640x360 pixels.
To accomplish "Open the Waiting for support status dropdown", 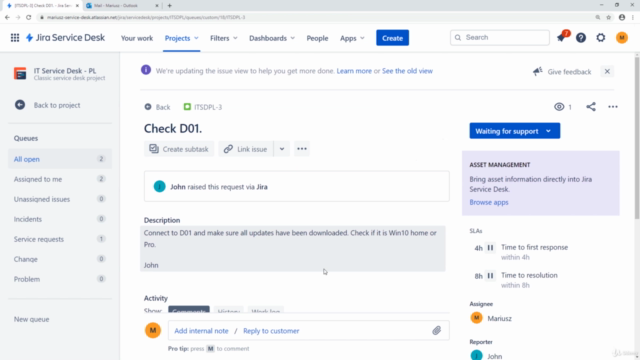I will click(x=514, y=131).
